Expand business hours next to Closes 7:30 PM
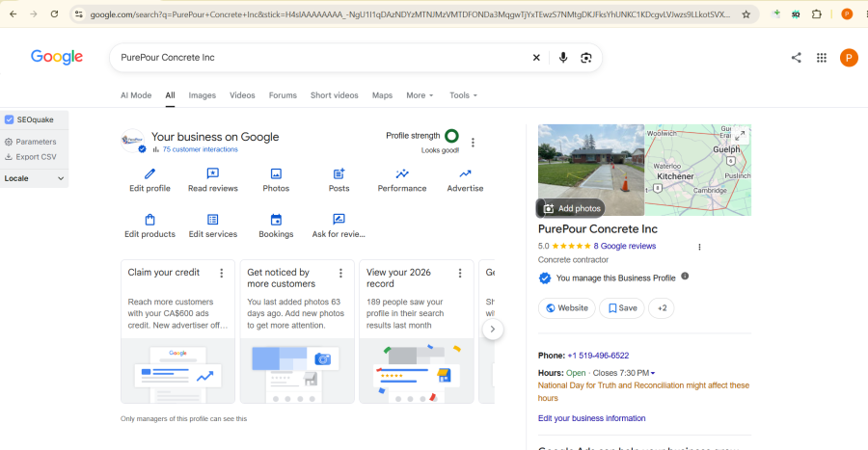 653,373
